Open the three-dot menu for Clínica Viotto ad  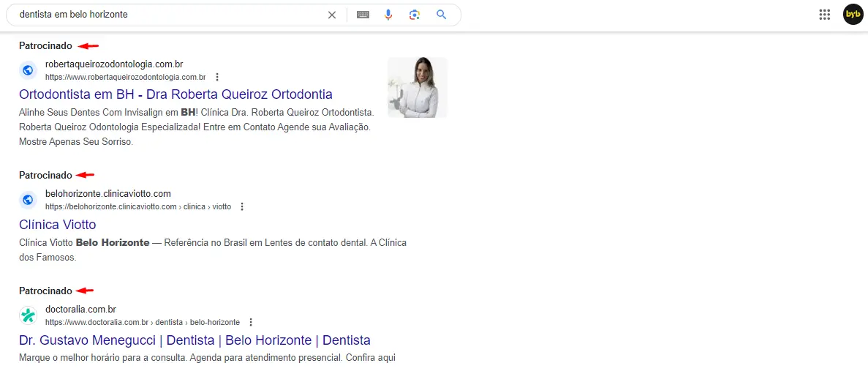tap(242, 206)
